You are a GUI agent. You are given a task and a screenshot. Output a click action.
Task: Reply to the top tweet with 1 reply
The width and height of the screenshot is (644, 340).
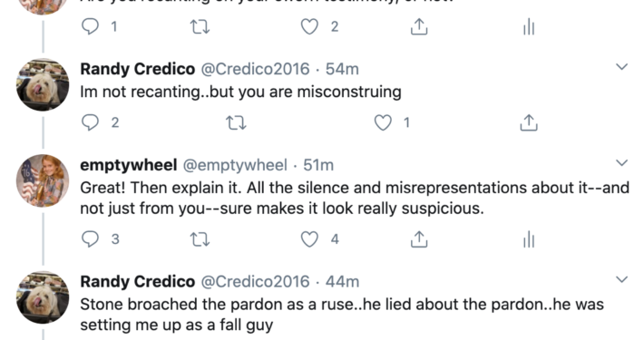pos(90,26)
